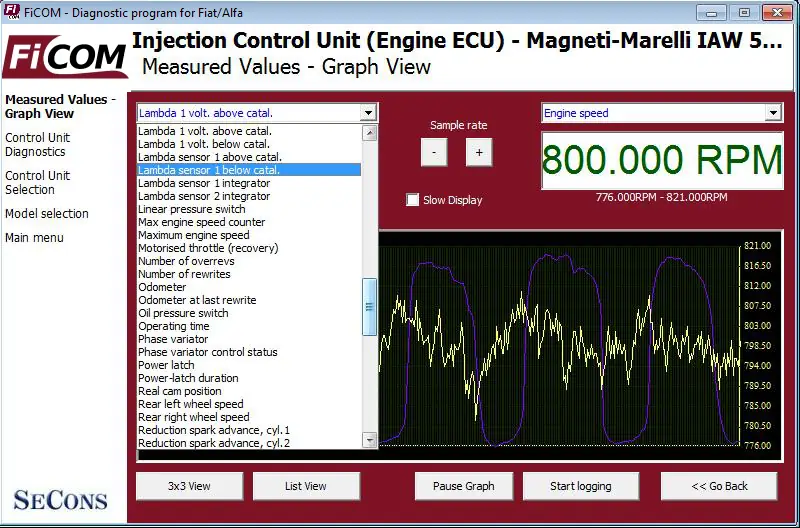Image resolution: width=800 pixels, height=528 pixels.
Task: Go to Main menu in sidebar
Action: tap(34, 238)
